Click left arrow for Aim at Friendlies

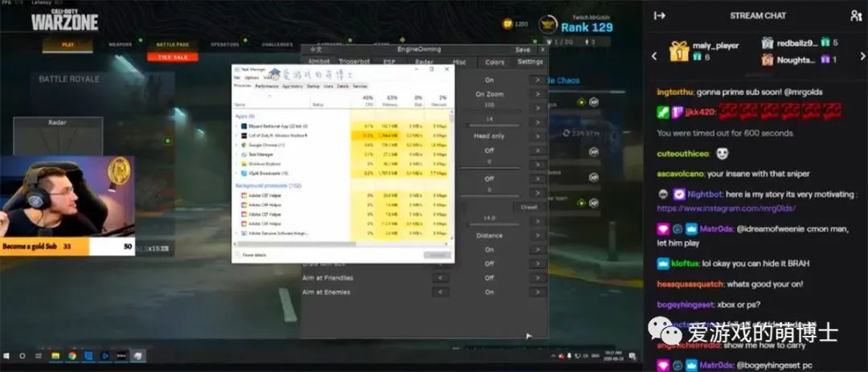click(x=440, y=278)
